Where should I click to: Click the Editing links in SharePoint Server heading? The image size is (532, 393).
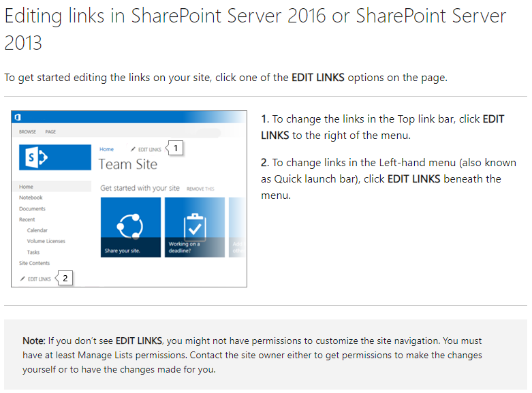pyautogui.click(x=255, y=29)
